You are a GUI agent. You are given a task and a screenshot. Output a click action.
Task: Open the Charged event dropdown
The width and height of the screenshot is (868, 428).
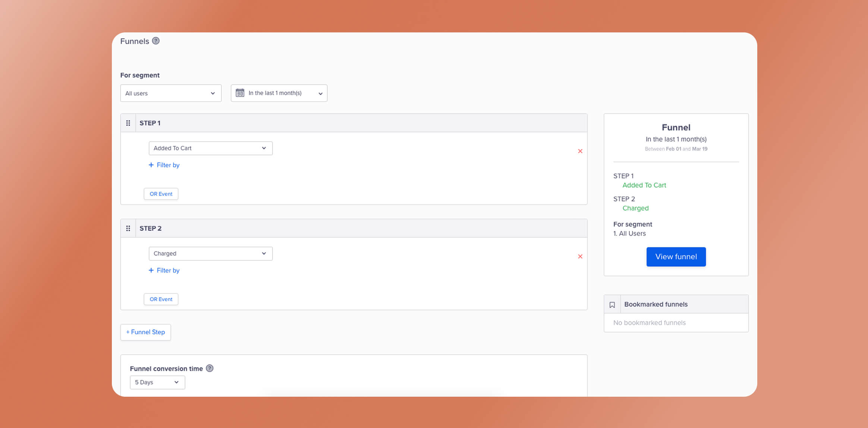pos(210,253)
